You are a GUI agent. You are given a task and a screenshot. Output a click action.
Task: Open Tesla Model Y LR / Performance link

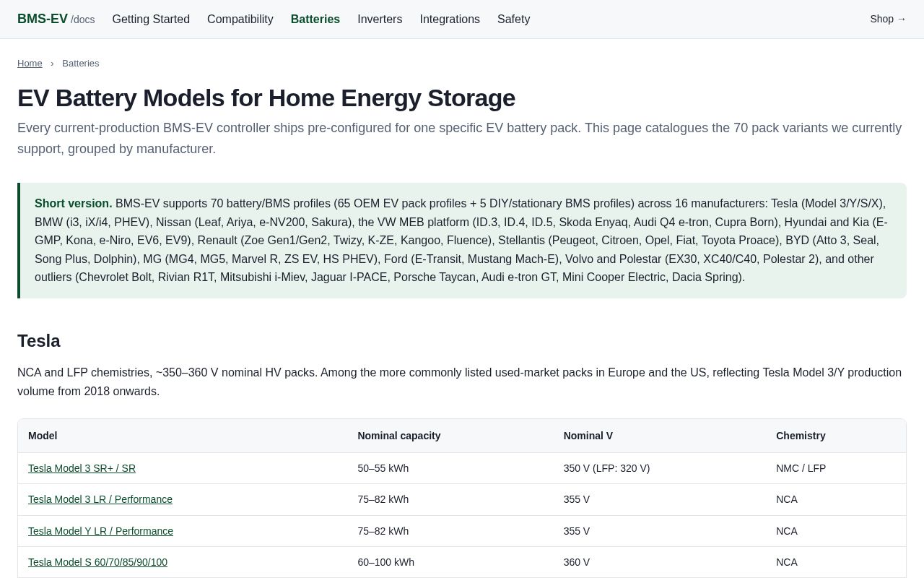click(x=100, y=531)
